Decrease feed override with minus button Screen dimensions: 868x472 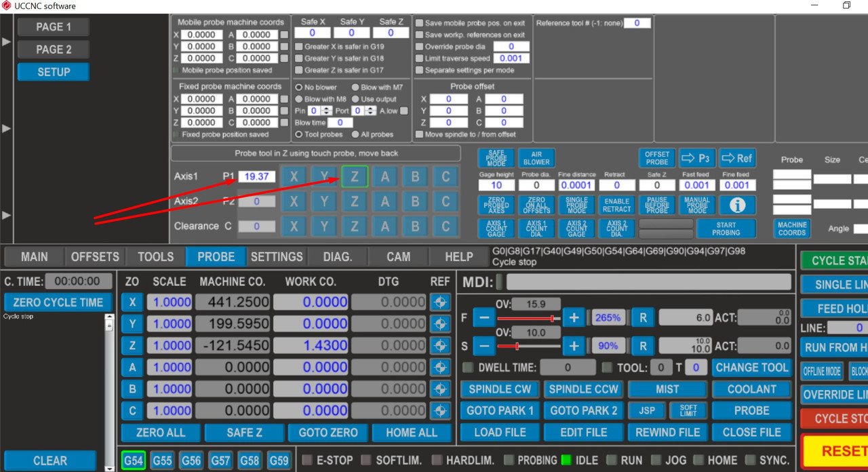coord(484,317)
